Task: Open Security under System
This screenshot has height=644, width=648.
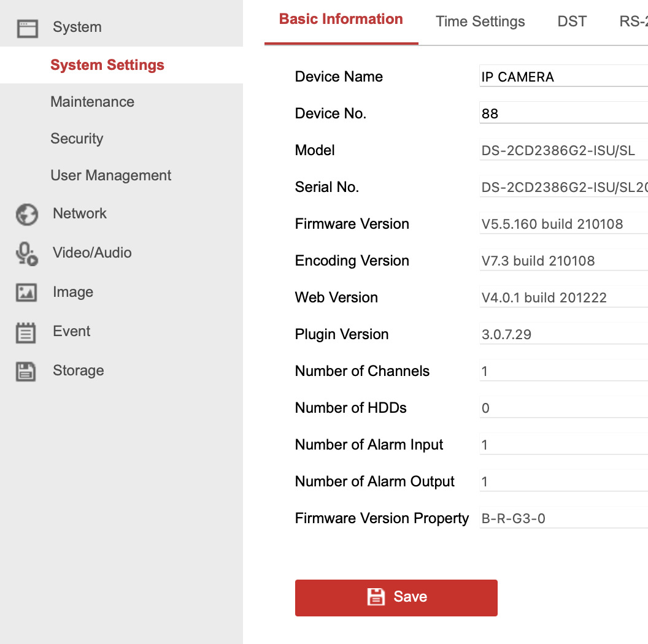Action: [x=77, y=139]
